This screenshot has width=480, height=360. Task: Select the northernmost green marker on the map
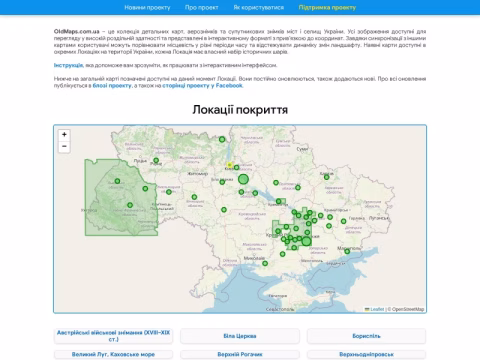point(222,139)
